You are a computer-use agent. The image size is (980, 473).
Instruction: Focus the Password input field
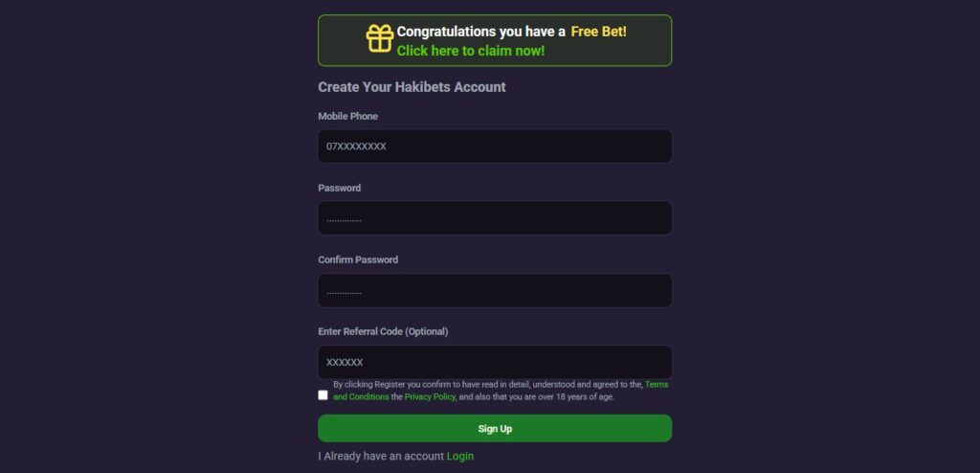495,218
